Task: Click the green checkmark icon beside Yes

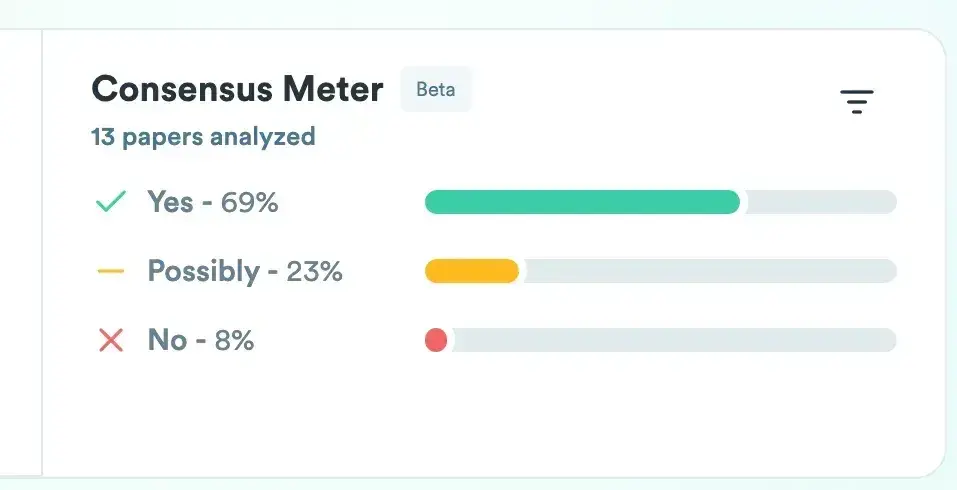Action: pos(110,202)
